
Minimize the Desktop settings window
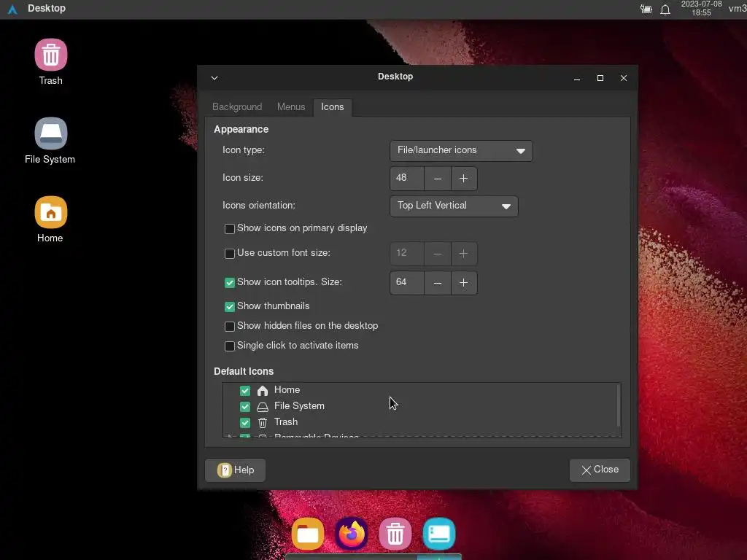pos(577,78)
